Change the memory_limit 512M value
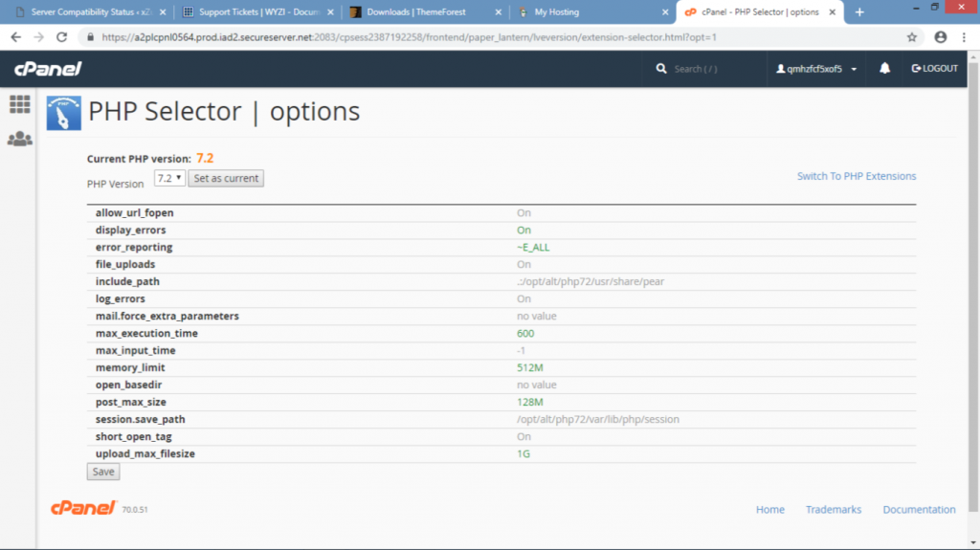The width and height of the screenshot is (980, 550). 530,368
